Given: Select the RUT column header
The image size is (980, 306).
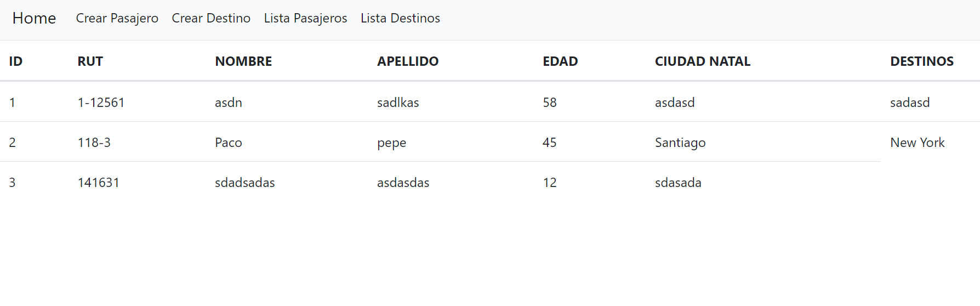Looking at the screenshot, I should tap(90, 61).
